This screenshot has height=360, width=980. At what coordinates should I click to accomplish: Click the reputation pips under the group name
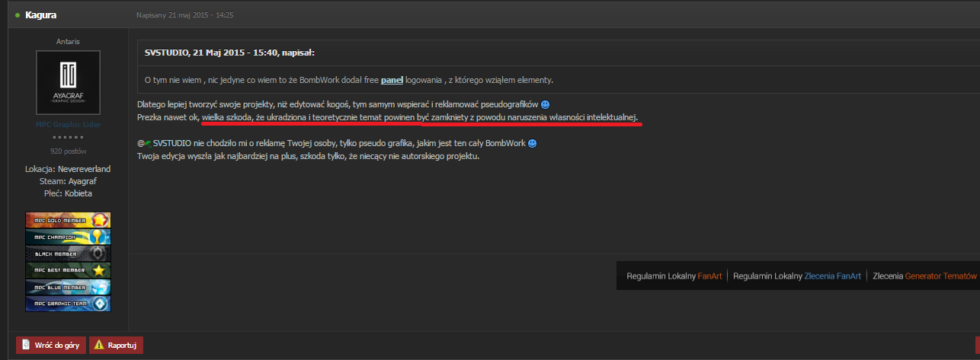68,138
